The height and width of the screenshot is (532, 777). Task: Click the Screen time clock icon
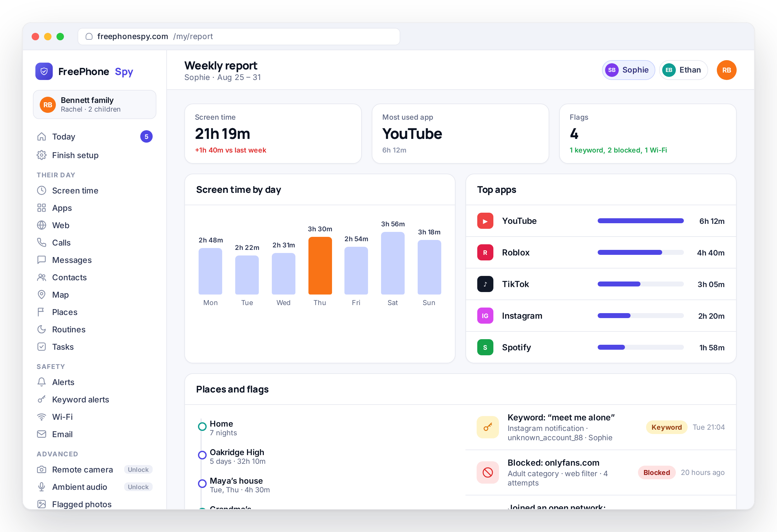pyautogui.click(x=42, y=191)
